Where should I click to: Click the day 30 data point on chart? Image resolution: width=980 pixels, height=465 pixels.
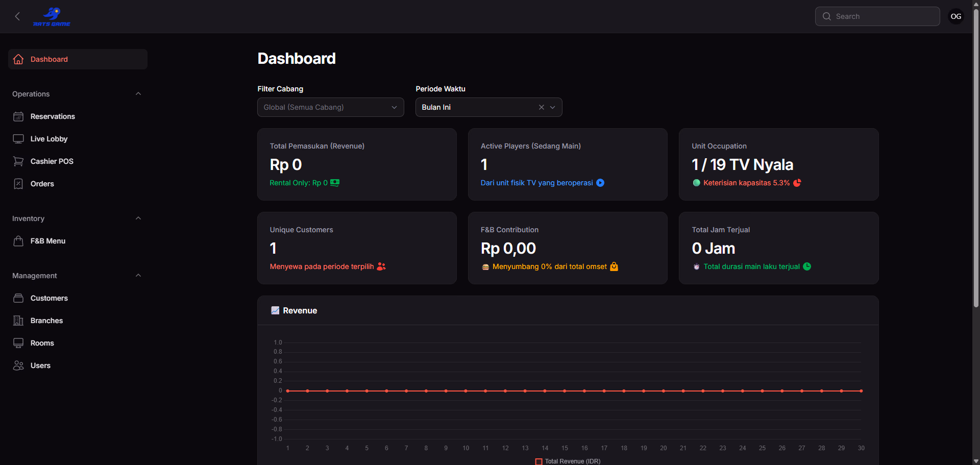861,391
